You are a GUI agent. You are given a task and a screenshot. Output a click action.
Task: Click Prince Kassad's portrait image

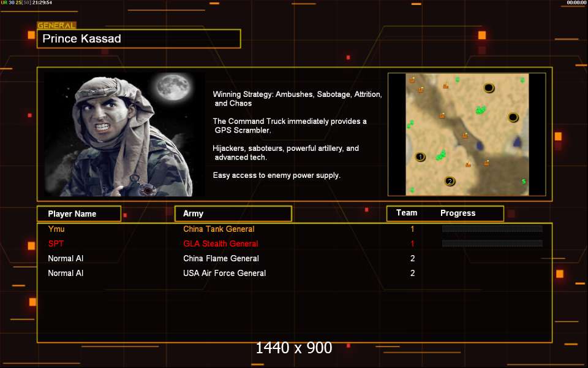(x=125, y=134)
